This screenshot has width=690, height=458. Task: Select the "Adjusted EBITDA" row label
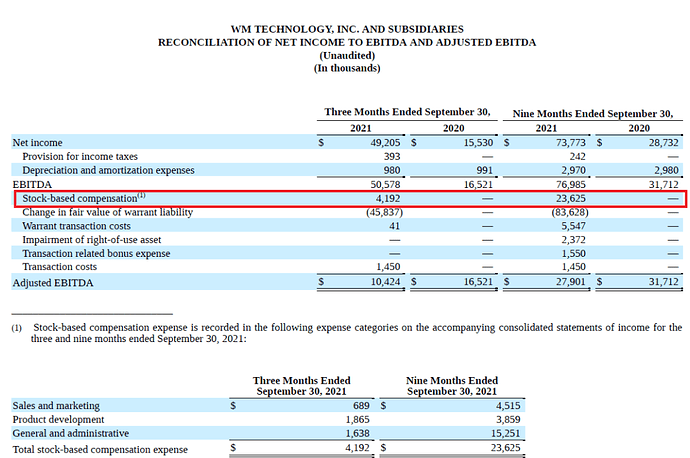[x=53, y=282]
